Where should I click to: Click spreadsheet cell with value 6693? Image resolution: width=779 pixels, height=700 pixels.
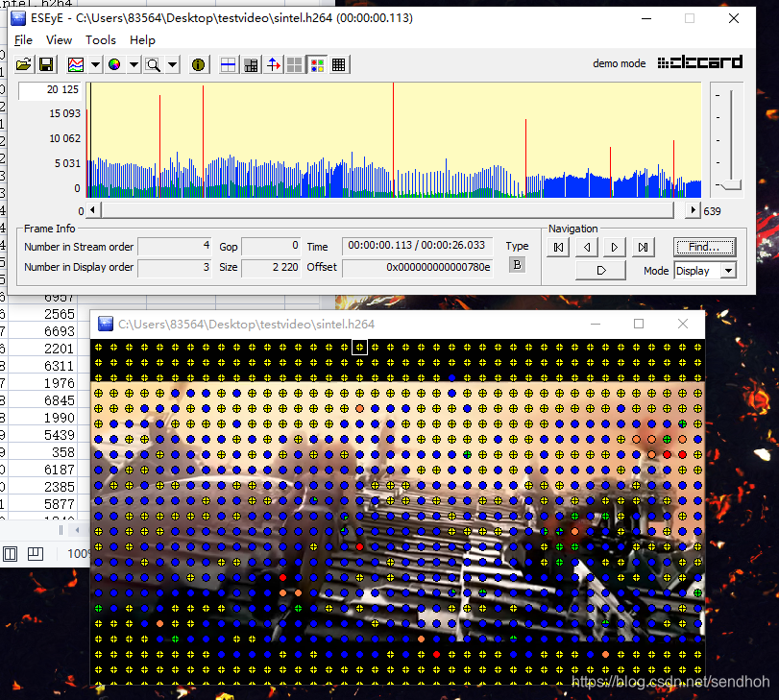[x=42, y=331]
